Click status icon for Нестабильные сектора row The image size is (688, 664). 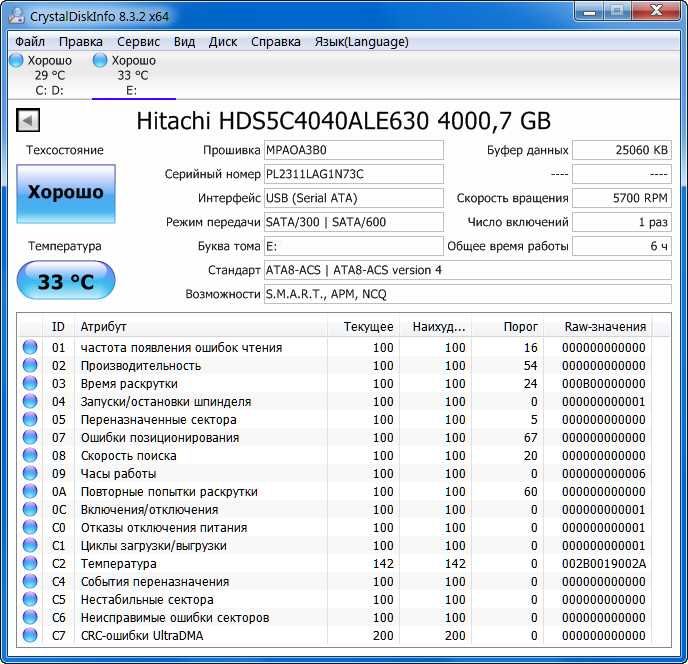point(30,599)
